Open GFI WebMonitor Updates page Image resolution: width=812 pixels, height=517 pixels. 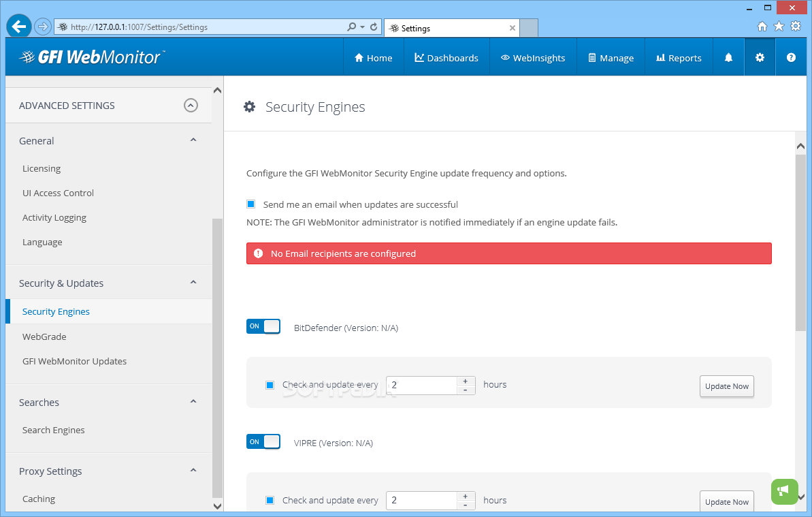pyautogui.click(x=75, y=361)
